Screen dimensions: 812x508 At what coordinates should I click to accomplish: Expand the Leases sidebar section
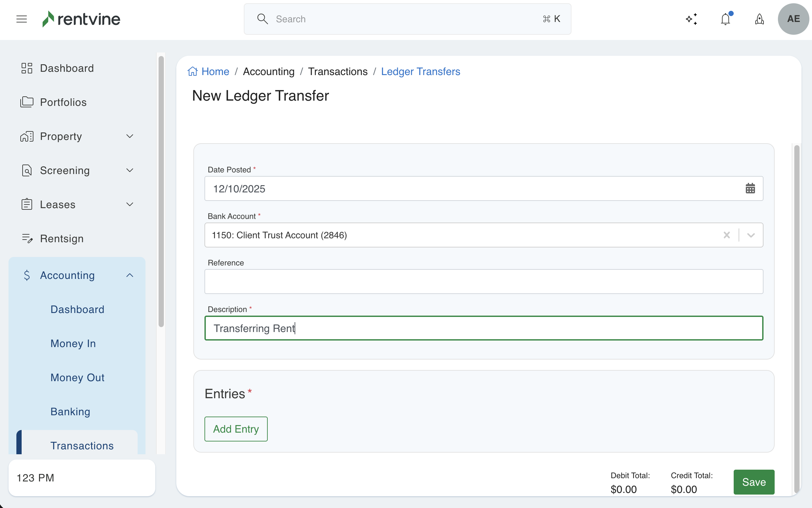click(x=130, y=205)
